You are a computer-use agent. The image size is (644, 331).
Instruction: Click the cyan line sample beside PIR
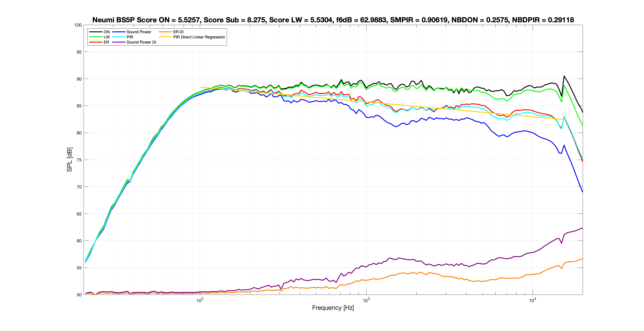click(119, 37)
